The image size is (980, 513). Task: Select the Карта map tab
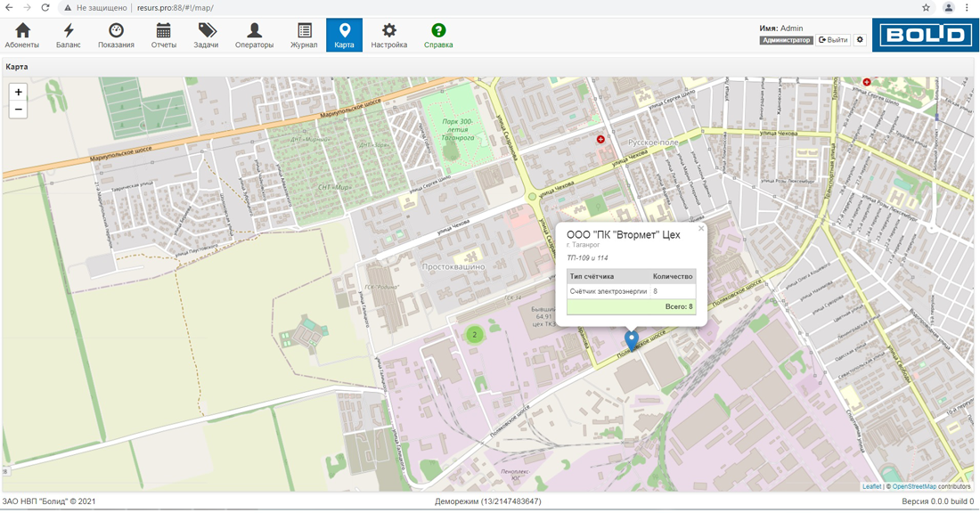tap(344, 36)
